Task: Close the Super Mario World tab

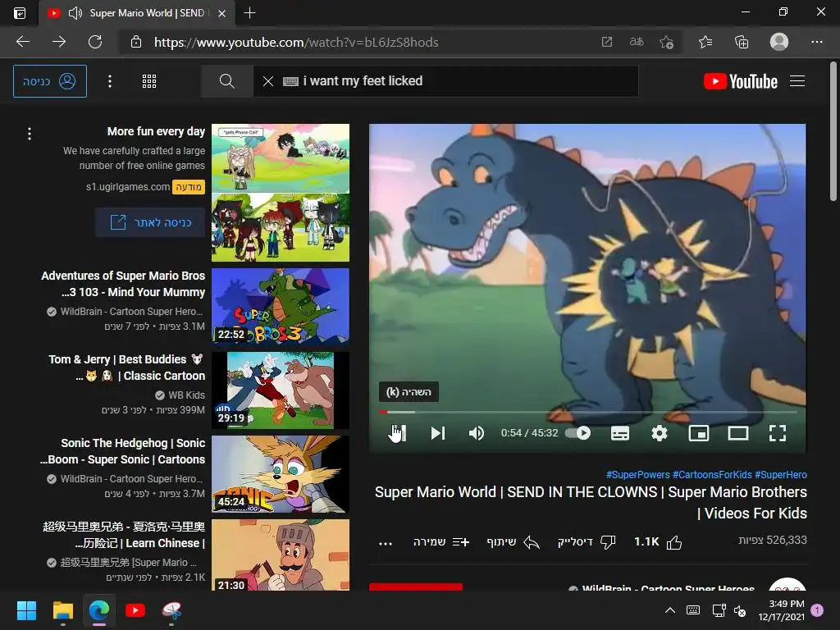Action: pyautogui.click(x=221, y=13)
